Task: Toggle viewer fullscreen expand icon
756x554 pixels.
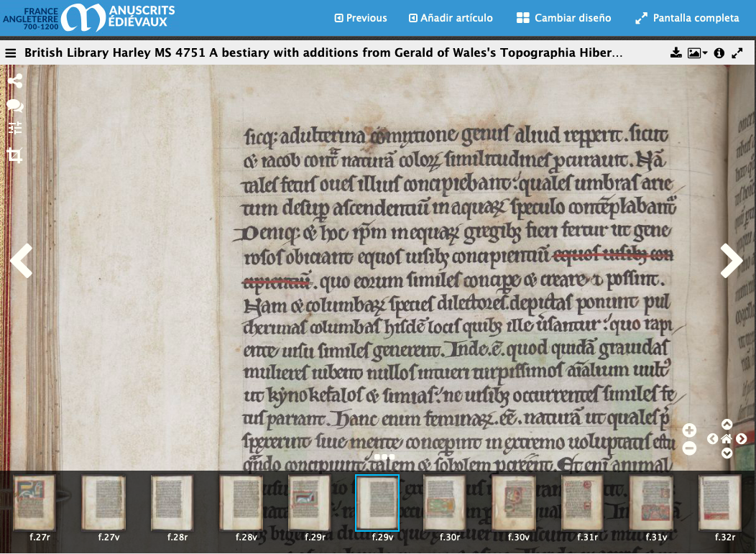Action: tap(737, 53)
